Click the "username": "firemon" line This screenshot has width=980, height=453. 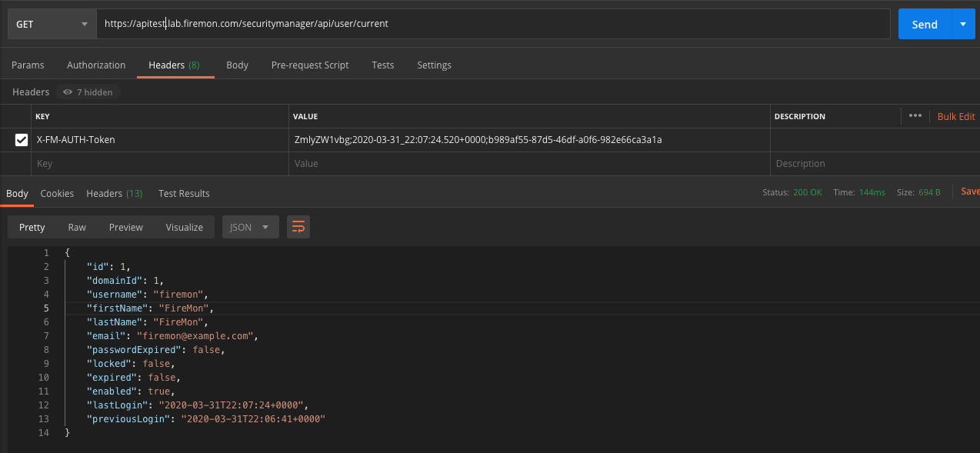coord(148,295)
